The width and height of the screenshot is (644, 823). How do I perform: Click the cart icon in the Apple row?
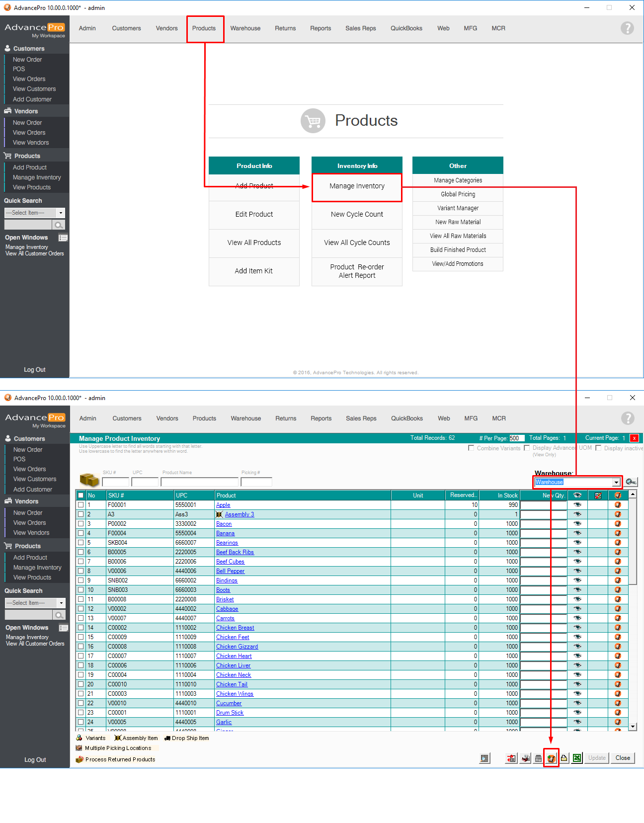tap(618, 505)
